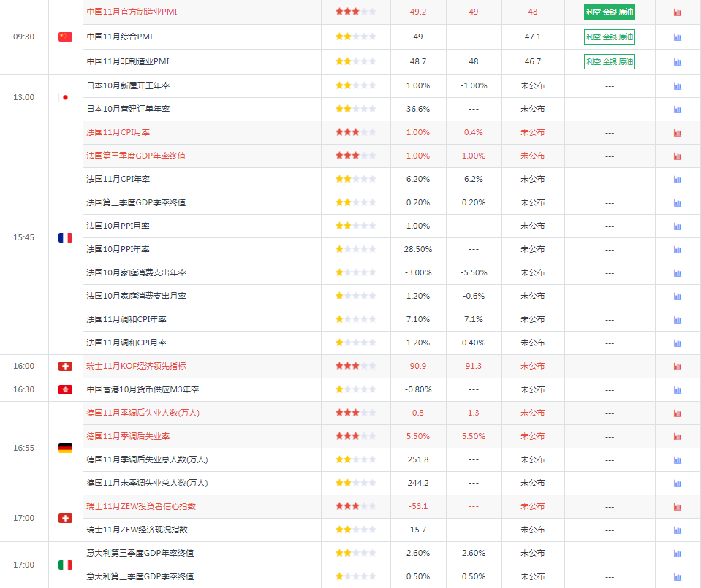Screen dimensions: 701x588
Task: Open chart icon for 德国11月未季调失业总人数
Action: point(678,484)
